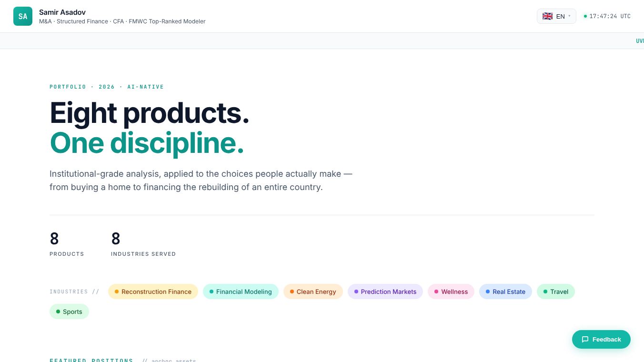The image size is (644, 362).
Task: Click the green live status dot
Action: tap(585, 16)
